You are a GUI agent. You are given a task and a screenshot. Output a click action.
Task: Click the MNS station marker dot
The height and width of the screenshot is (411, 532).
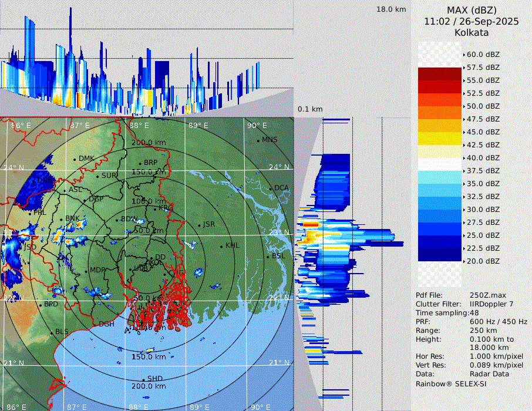(x=258, y=140)
